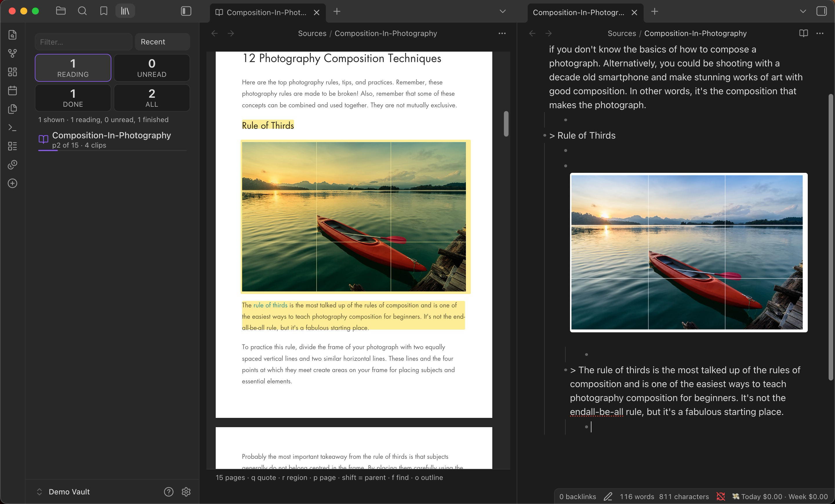
Task: Open the Demo Vault switcher
Action: (x=63, y=492)
